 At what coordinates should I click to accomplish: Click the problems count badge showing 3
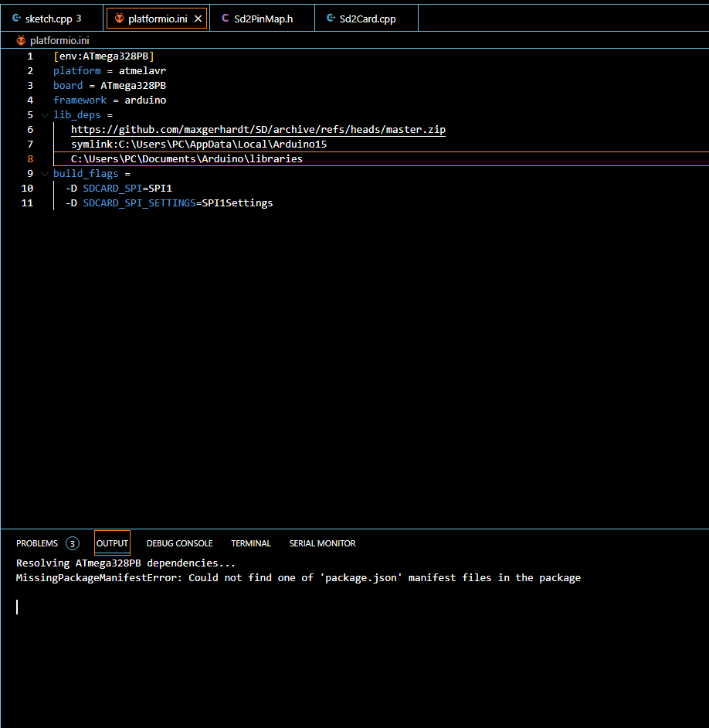click(x=73, y=543)
